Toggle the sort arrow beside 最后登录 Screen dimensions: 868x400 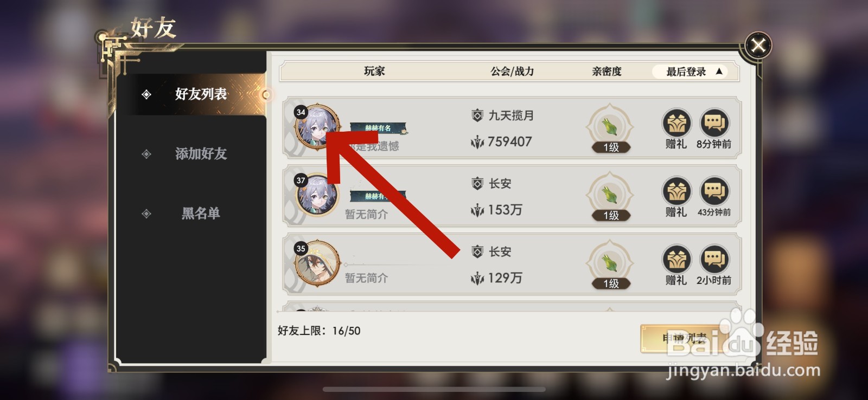click(719, 71)
